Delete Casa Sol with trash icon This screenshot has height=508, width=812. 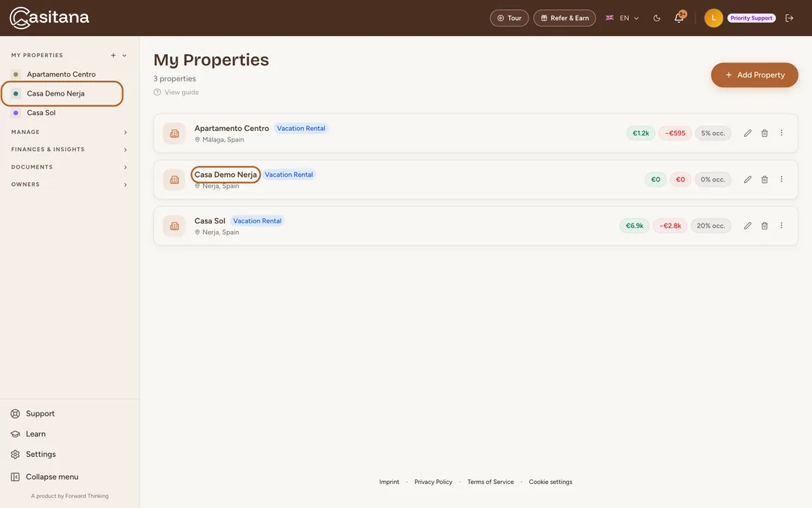point(765,226)
